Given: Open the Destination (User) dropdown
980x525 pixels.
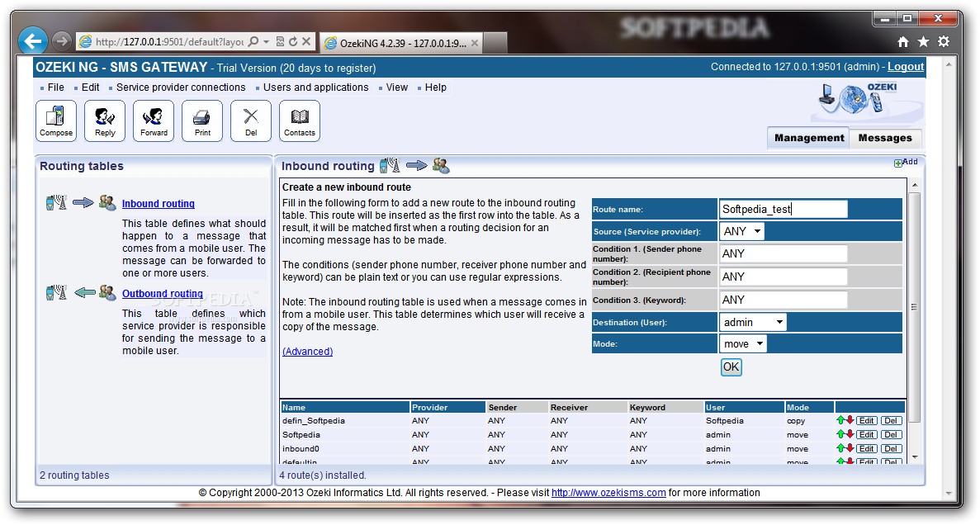Looking at the screenshot, I should (x=753, y=323).
